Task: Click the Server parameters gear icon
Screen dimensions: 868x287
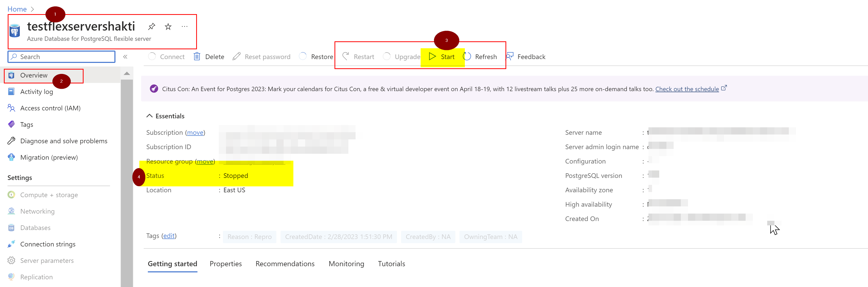Action: pos(11,260)
